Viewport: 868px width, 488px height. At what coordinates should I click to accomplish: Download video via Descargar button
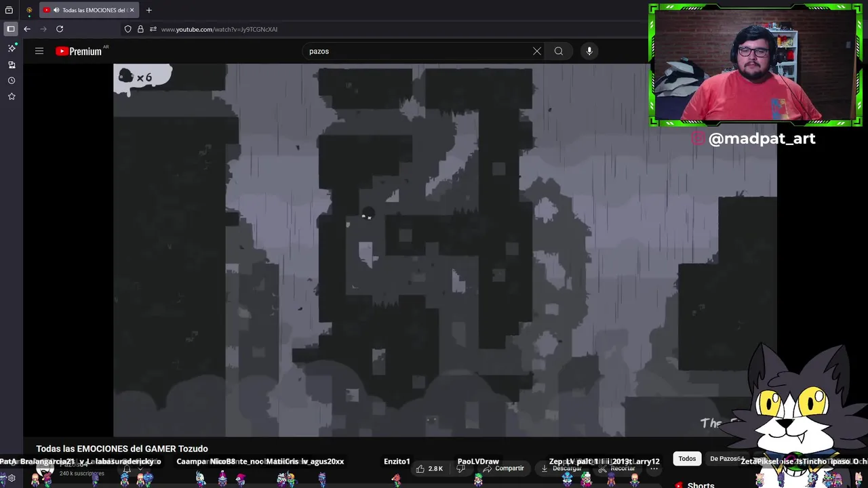click(561, 468)
